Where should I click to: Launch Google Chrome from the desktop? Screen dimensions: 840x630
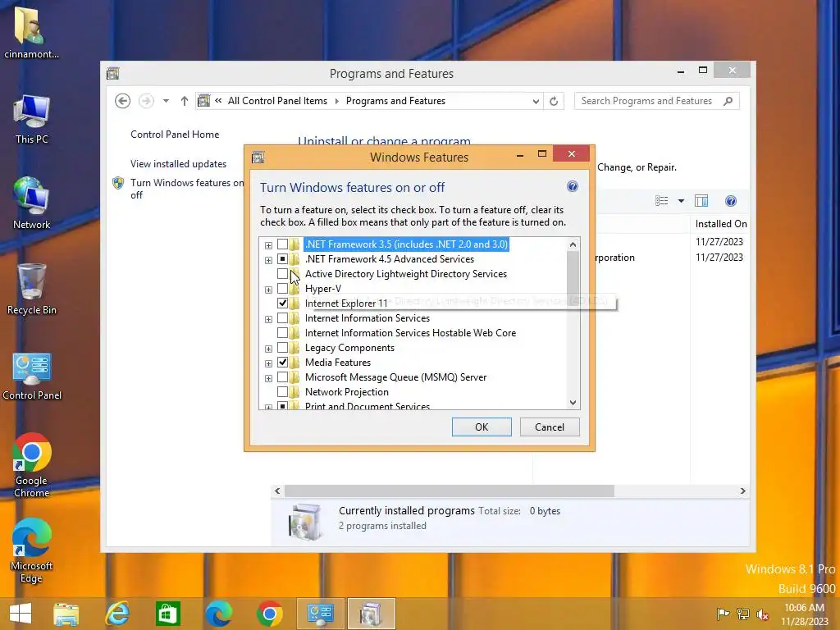tap(32, 465)
